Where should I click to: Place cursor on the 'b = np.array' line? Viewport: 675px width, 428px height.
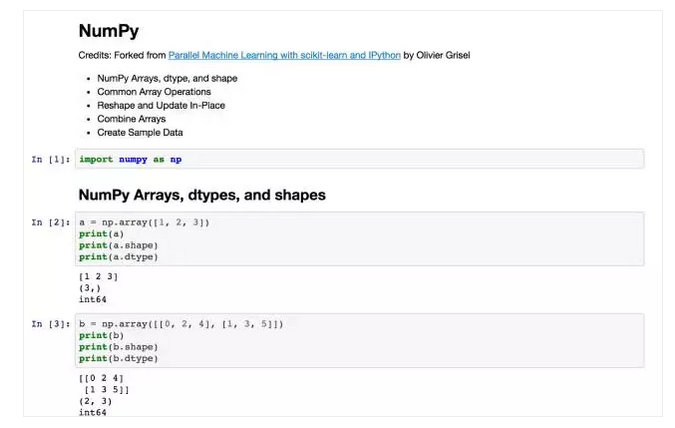(x=180, y=324)
